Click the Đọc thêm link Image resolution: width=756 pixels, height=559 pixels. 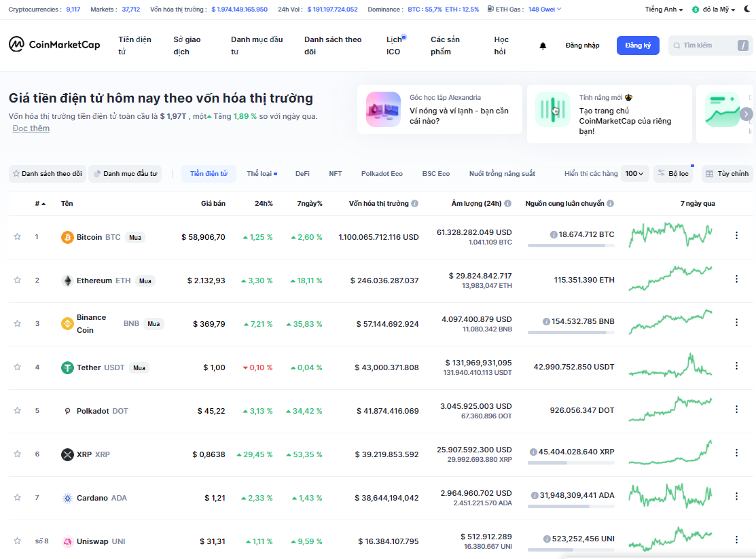(31, 128)
